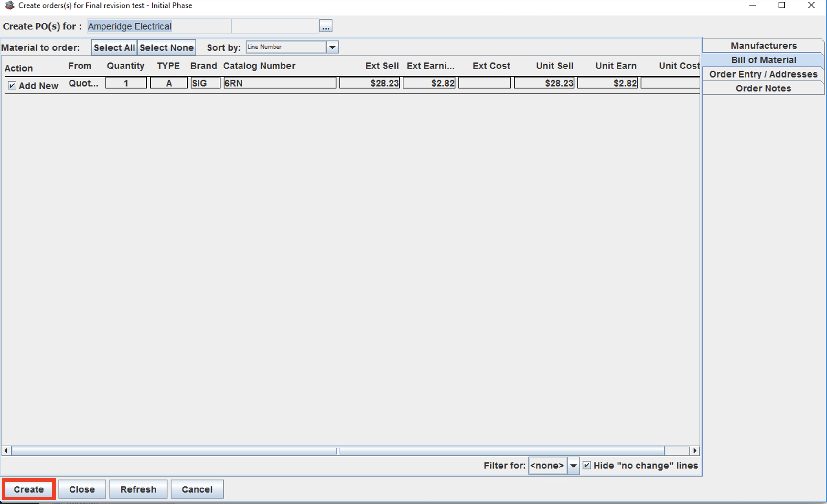Viewport: 827px width, 504px height.
Task: Click the left arrow of the horizontal scrollbar
Action: 5,451
